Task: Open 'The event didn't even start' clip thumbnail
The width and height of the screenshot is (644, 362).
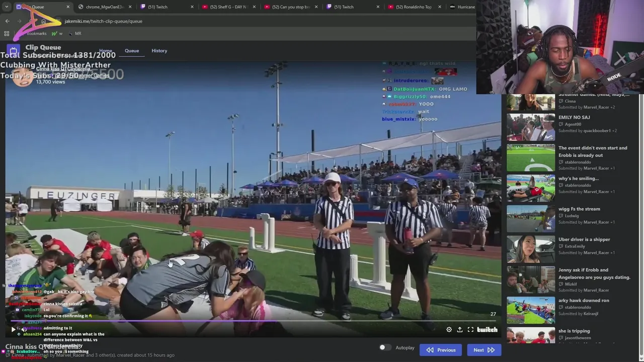Action: tap(531, 157)
